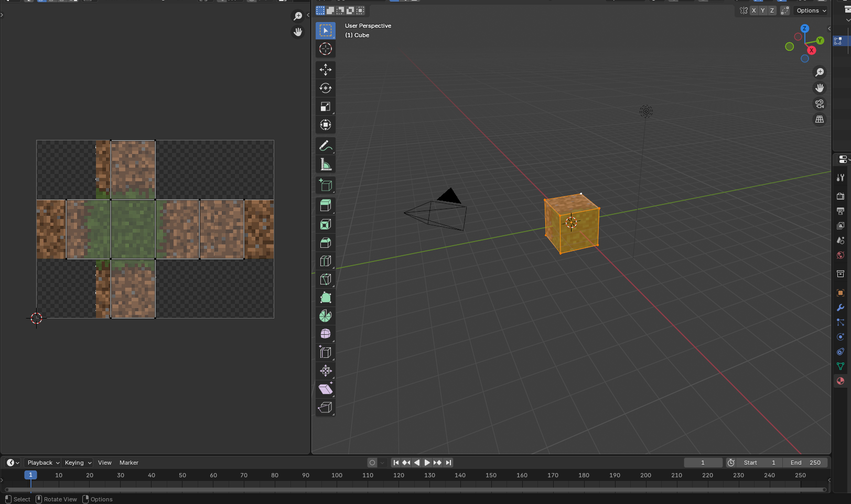Play the animation forward
This screenshot has width=851, height=504.
pos(427,463)
